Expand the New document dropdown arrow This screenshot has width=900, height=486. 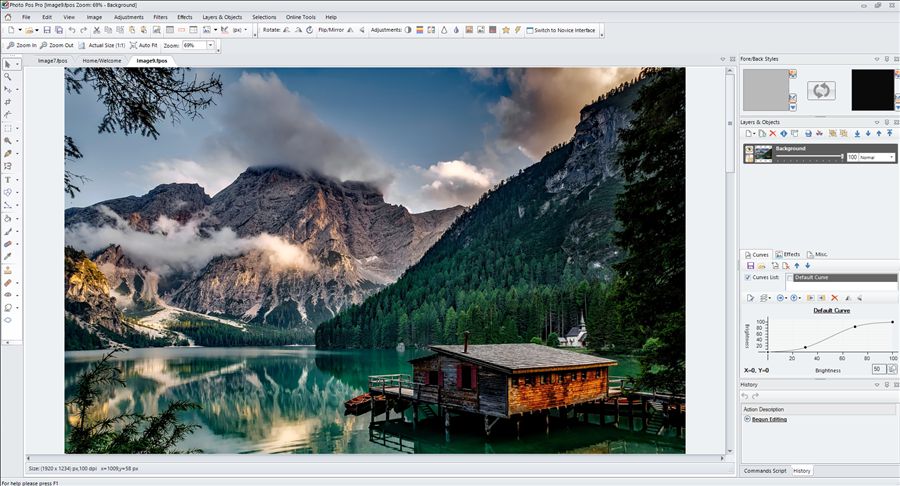click(x=20, y=30)
